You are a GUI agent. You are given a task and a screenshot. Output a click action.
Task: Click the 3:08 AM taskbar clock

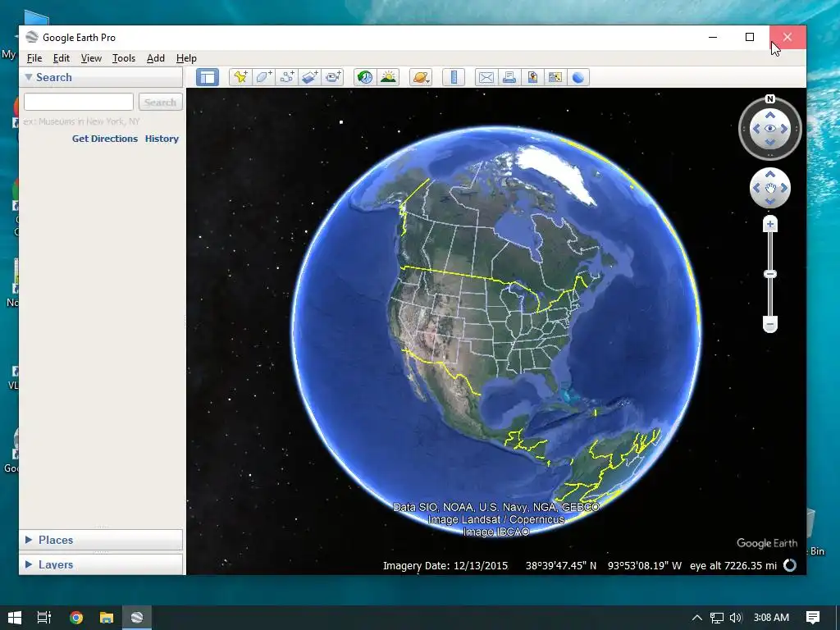coord(771,618)
